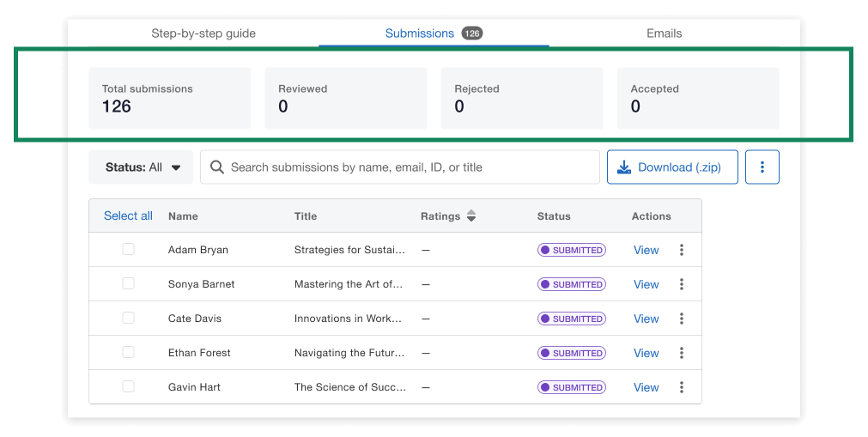
Task: Open row actions menu for Cate Davis
Action: pos(682,319)
